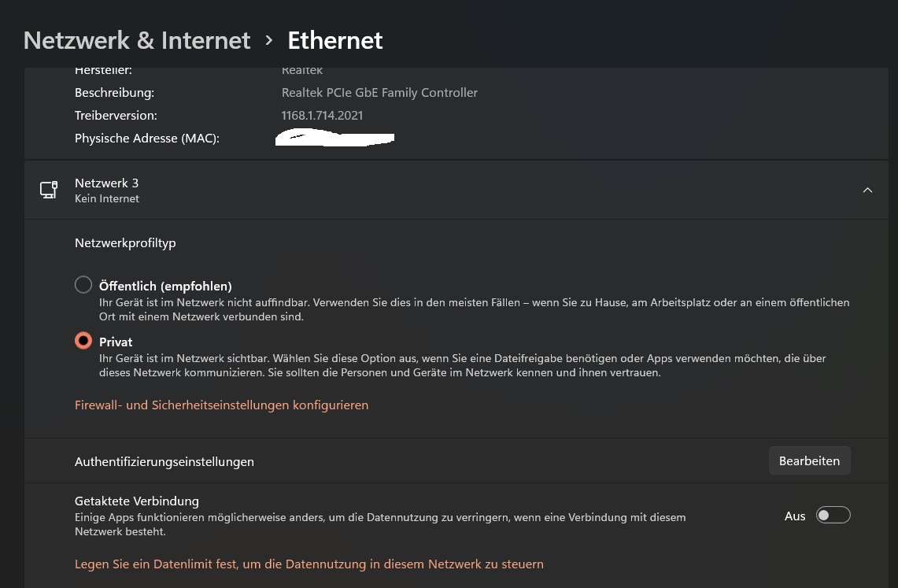Click the Netzwerkprofiltyp heading
The width and height of the screenshot is (898, 588).
(125, 243)
